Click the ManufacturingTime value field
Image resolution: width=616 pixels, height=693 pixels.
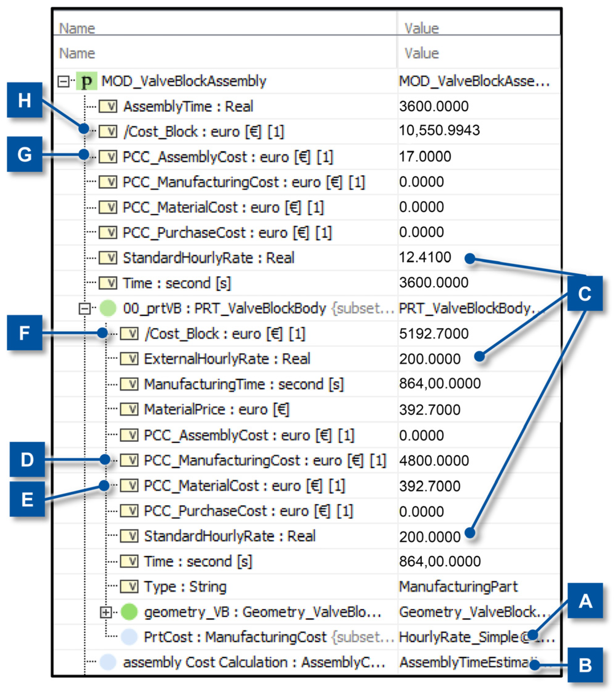[x=440, y=383]
